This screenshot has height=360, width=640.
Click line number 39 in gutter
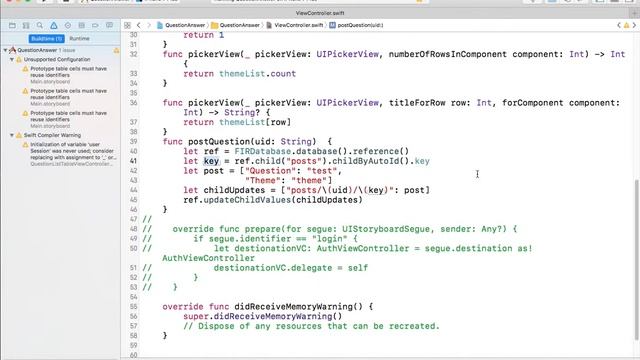(133, 142)
